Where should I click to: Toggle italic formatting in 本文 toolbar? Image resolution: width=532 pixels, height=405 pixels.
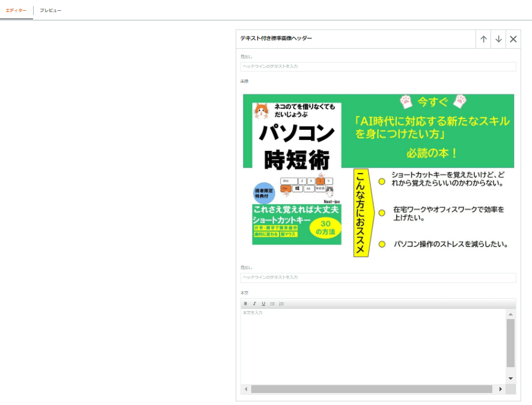click(254, 303)
